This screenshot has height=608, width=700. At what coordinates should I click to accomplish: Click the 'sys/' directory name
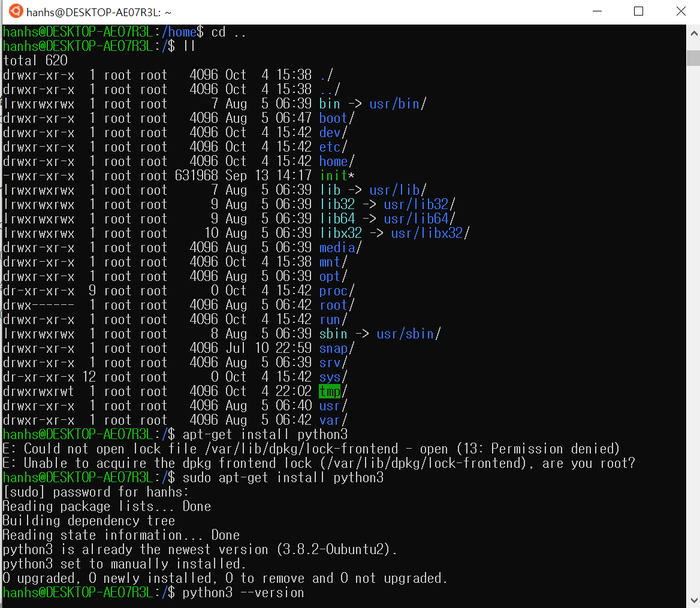333,377
